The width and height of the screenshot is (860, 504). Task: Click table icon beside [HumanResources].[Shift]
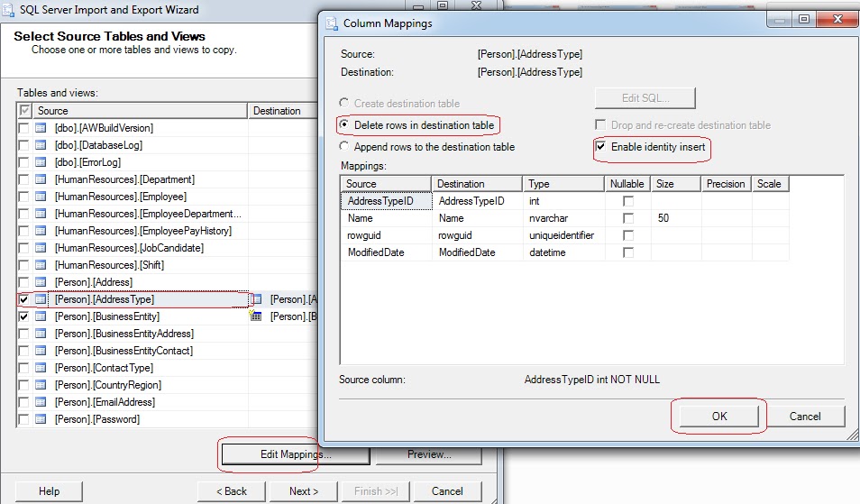(41, 265)
